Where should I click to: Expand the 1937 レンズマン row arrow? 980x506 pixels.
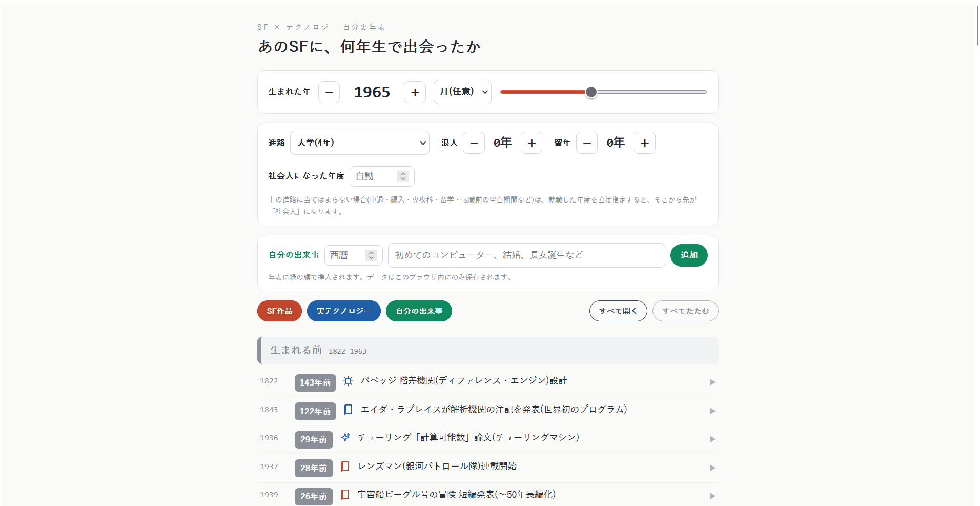tap(712, 468)
